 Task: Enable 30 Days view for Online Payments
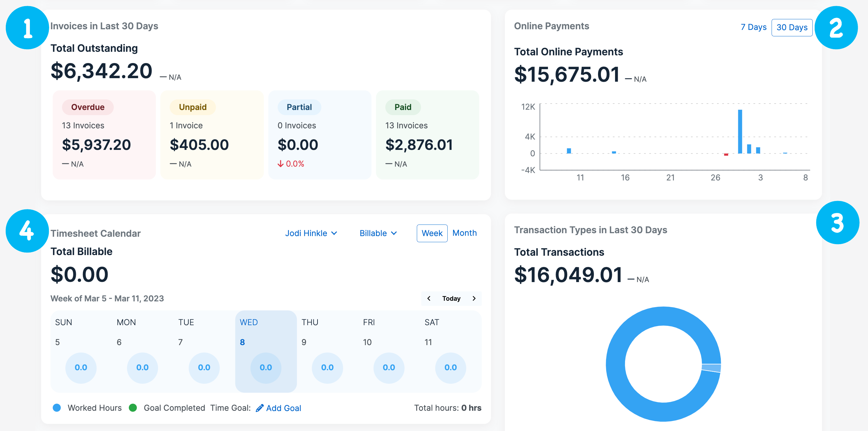click(792, 27)
